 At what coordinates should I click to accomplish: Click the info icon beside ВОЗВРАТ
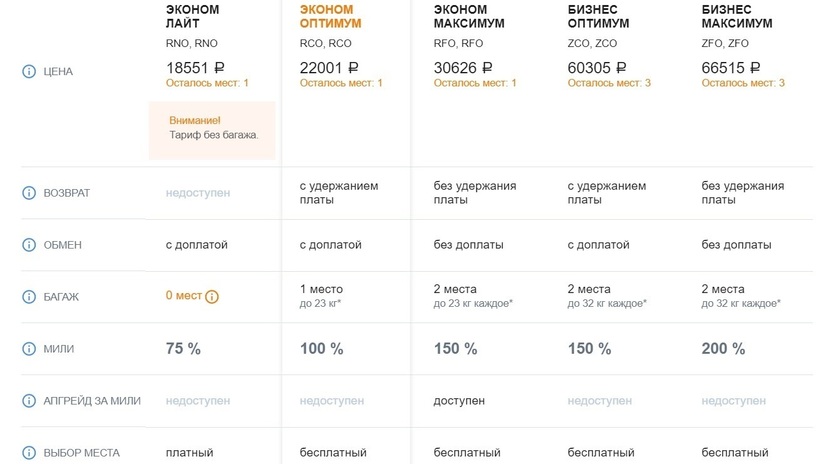28,193
